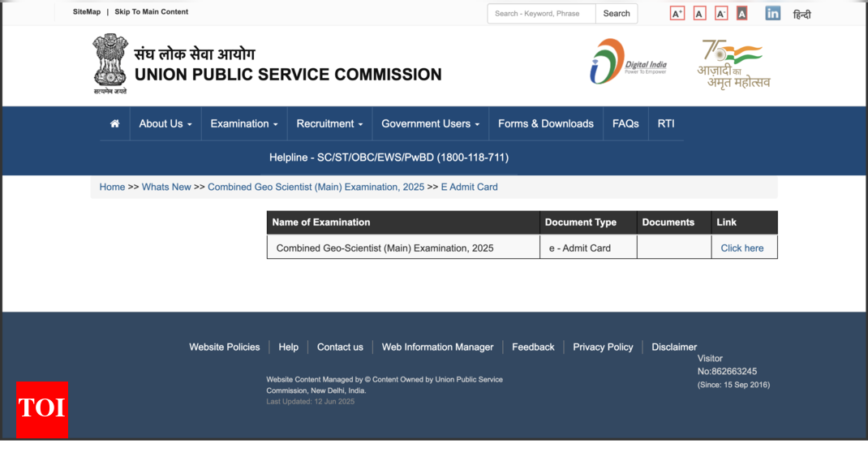Expand the About Us dropdown menu
The height and width of the screenshot is (470, 868).
[165, 124]
